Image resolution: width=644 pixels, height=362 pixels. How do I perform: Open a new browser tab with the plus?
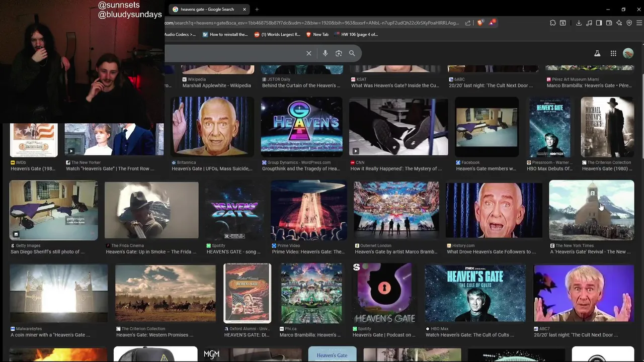click(x=257, y=9)
